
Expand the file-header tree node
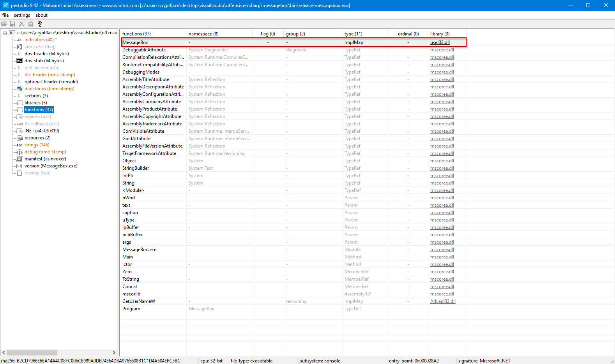click(x=19, y=75)
